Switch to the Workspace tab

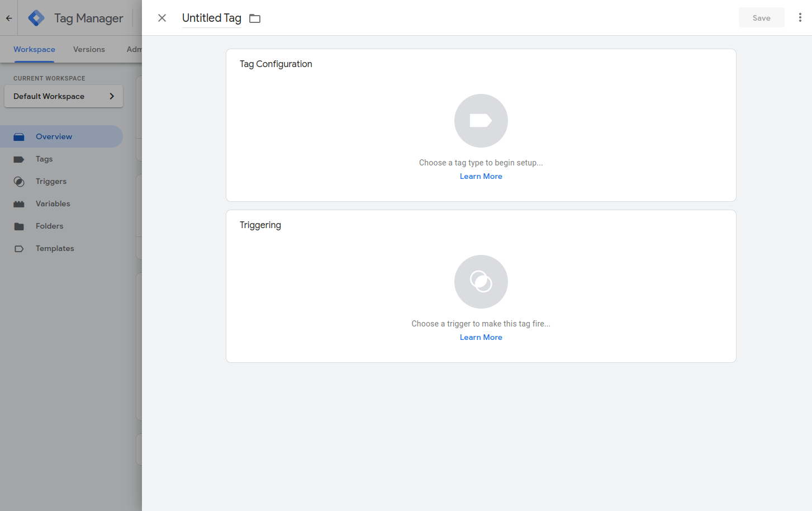tap(34, 49)
